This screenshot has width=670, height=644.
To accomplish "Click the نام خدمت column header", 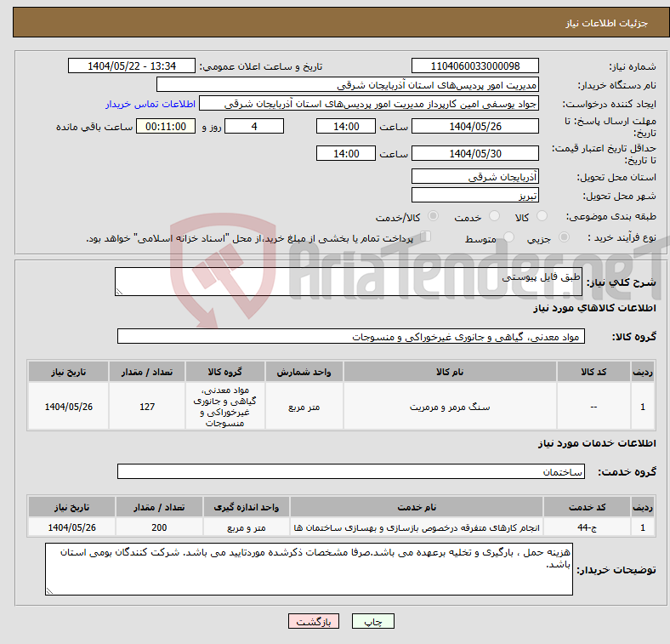I will (417, 507).
